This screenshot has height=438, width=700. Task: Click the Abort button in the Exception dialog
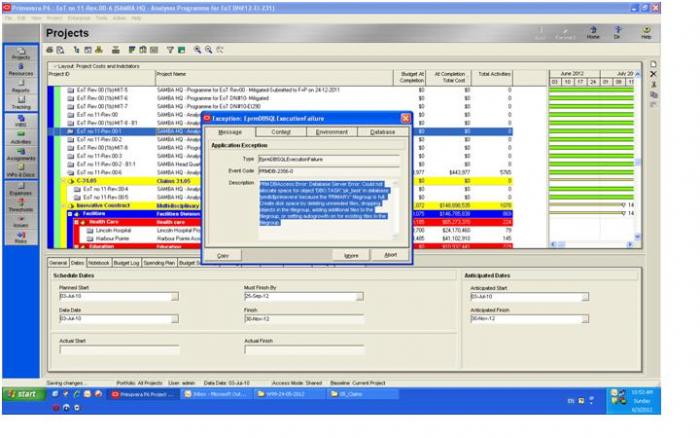pos(391,255)
